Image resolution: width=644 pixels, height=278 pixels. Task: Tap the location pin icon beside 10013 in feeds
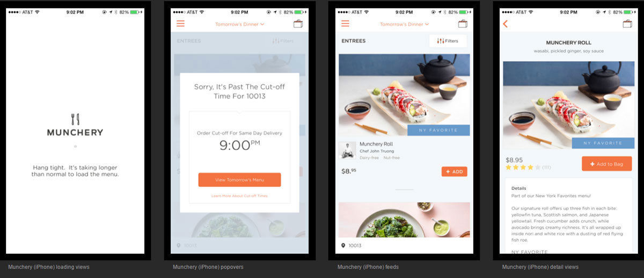[343, 246]
